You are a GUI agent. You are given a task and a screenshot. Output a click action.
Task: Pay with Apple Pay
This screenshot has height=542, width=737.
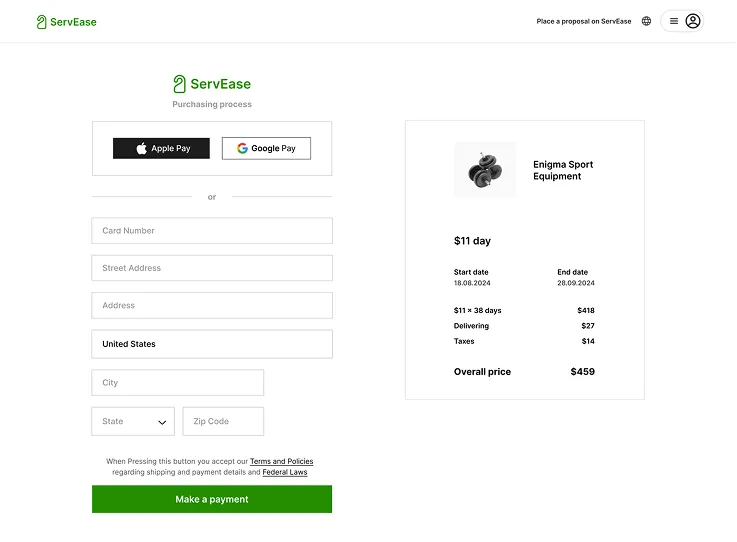[x=161, y=148]
